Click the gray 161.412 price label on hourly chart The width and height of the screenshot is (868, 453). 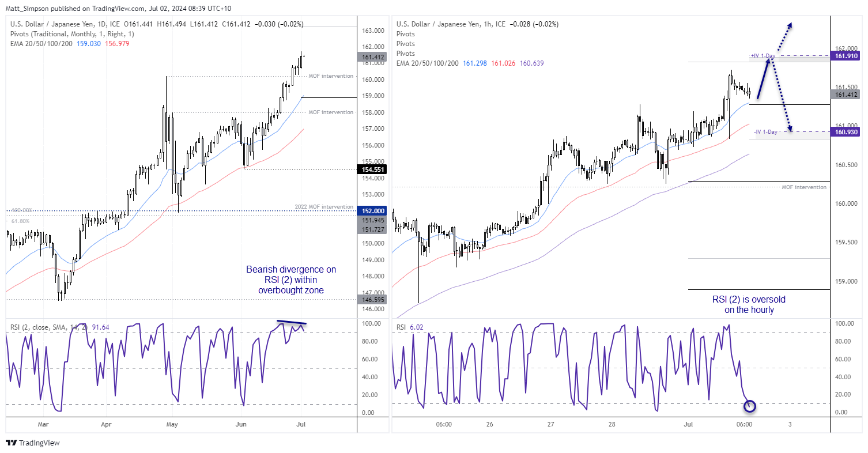pos(846,94)
